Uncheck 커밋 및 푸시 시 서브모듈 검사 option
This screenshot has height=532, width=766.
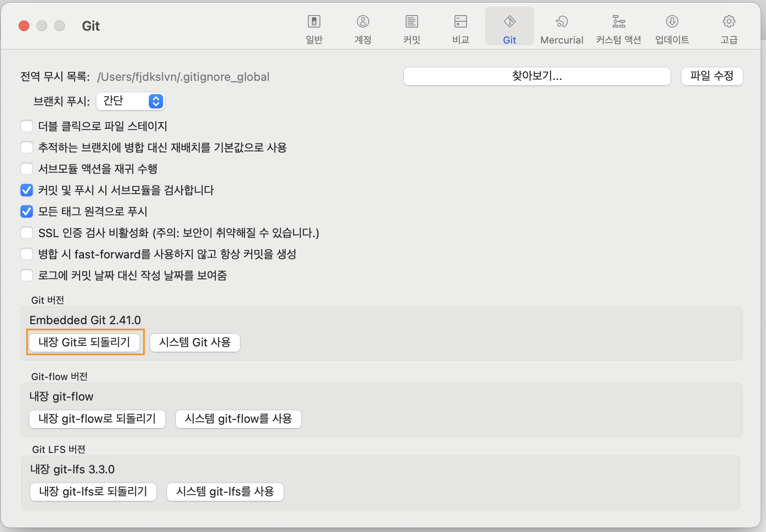(27, 190)
